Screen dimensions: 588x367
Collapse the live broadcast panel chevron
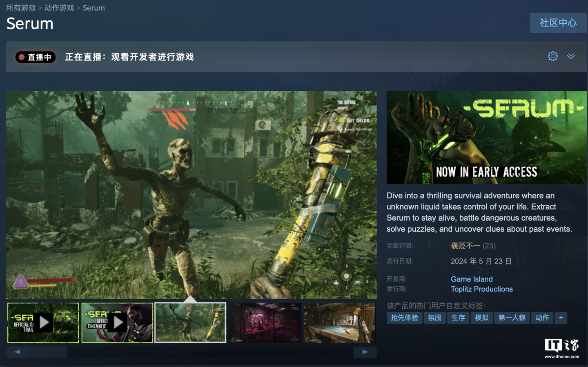coord(571,56)
